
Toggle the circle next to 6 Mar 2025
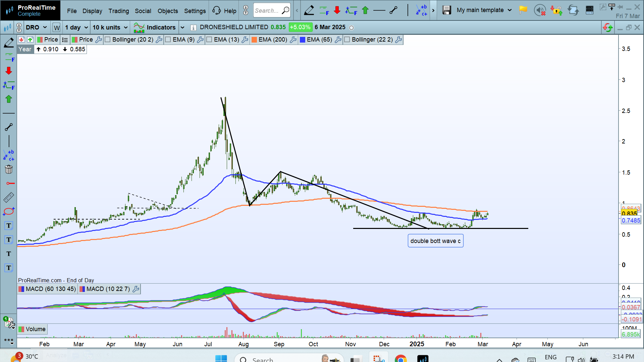point(352,28)
